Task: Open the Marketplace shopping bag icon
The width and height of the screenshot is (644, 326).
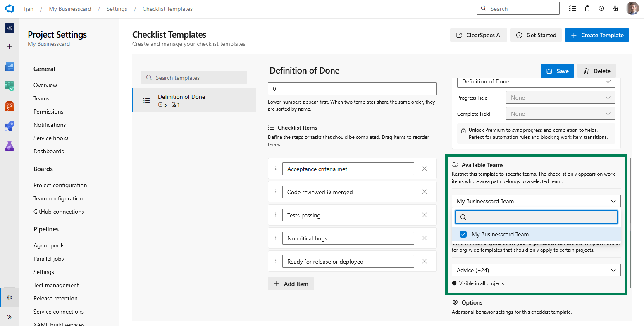Action: click(587, 8)
